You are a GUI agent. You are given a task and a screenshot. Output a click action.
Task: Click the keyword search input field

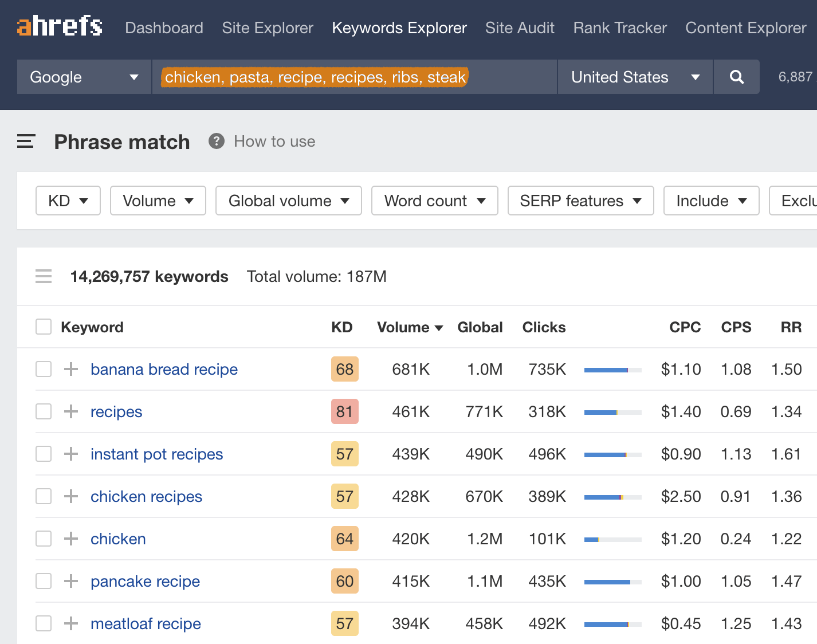(354, 77)
